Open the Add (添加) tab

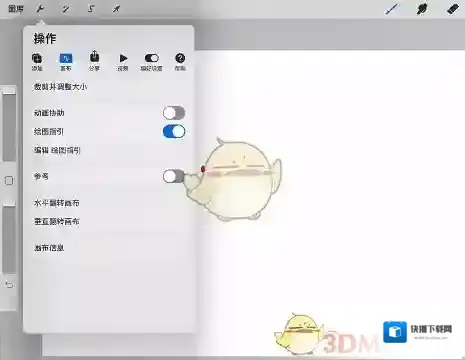point(37,62)
